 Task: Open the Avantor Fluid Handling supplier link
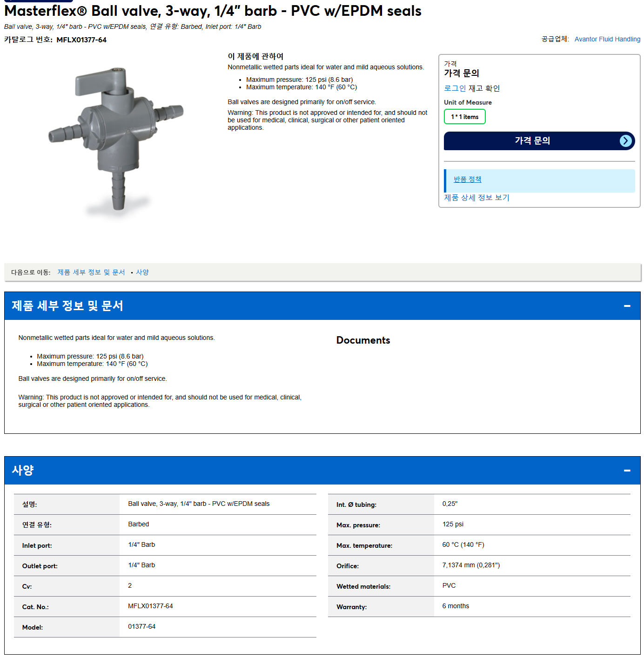[607, 39]
